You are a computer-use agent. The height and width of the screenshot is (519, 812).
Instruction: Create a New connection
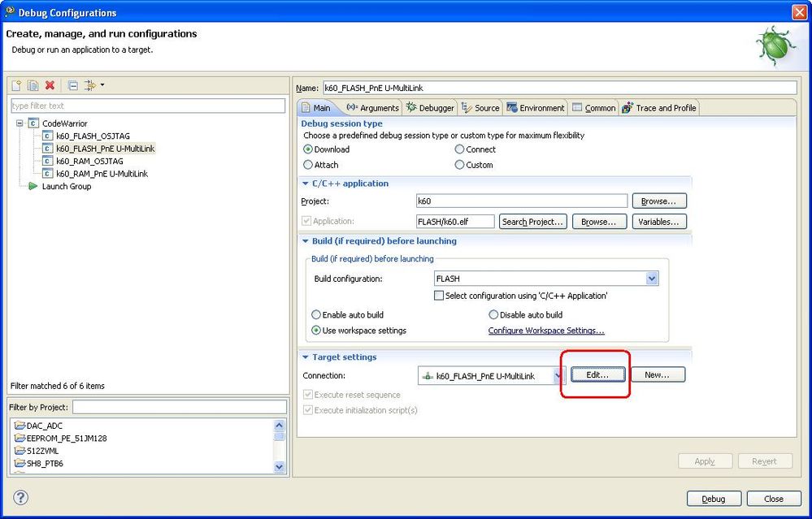tap(658, 374)
